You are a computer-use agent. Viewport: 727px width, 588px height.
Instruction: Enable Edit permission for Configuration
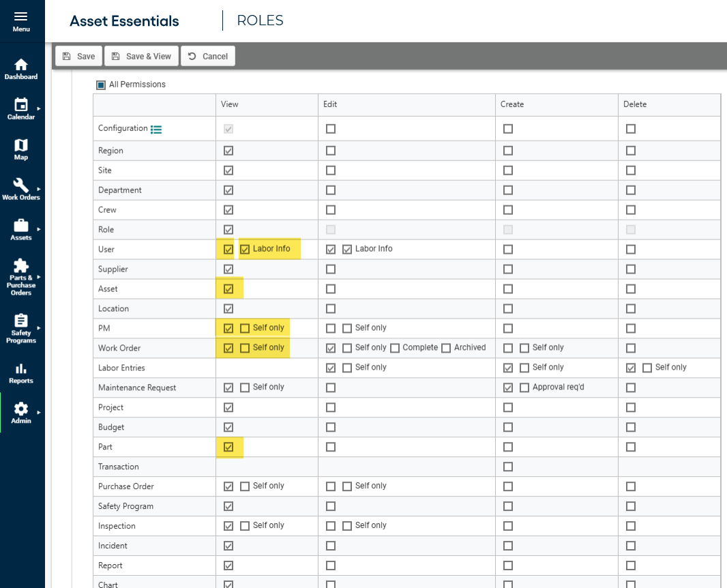pos(331,129)
